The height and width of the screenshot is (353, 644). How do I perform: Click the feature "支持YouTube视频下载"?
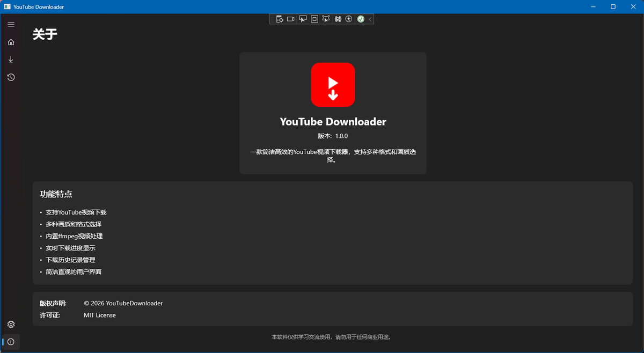click(x=76, y=212)
